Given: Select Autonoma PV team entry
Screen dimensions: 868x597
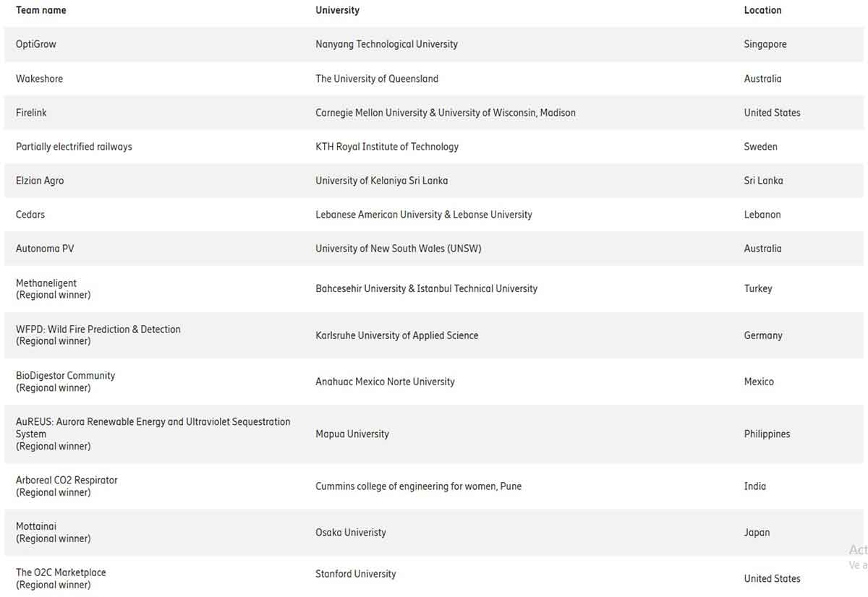Looking at the screenshot, I should (45, 249).
